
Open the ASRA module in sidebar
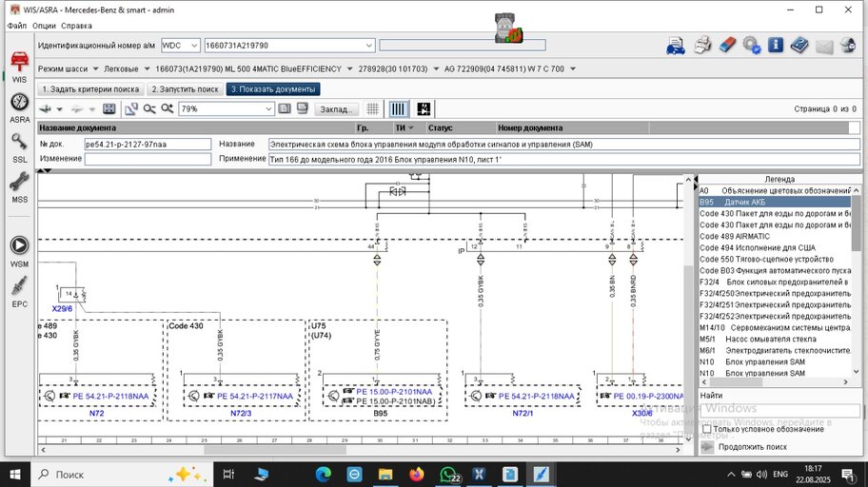(19, 107)
